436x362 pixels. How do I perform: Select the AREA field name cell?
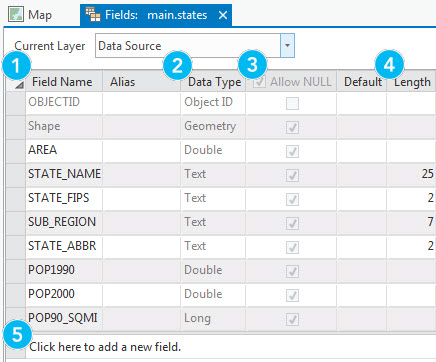[64, 151]
